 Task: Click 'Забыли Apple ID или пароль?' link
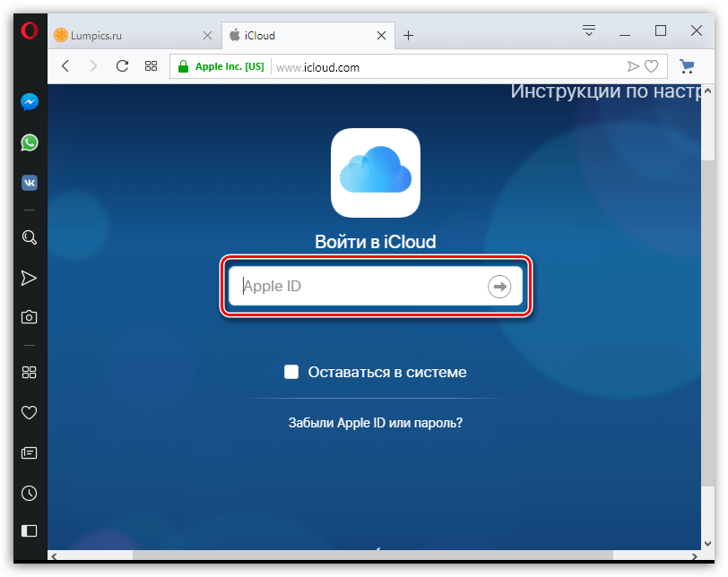point(376,422)
